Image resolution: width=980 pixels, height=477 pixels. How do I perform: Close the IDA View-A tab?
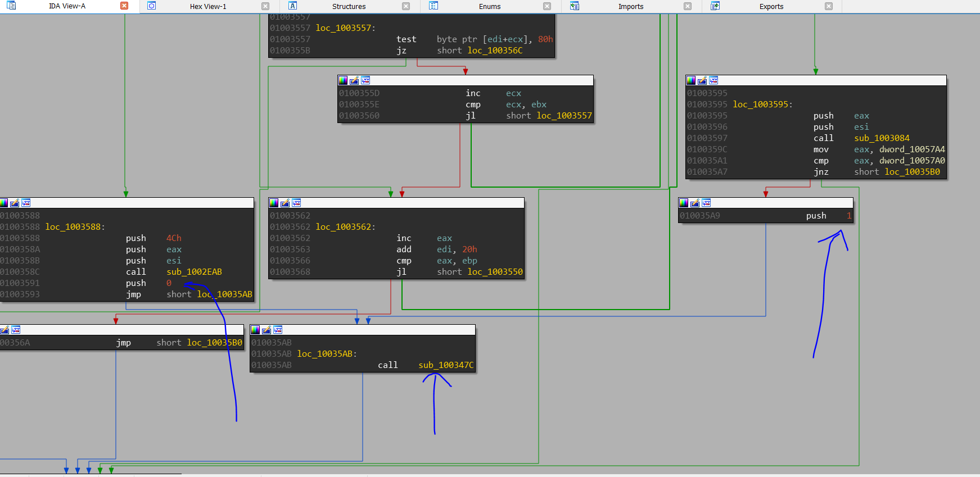pyautogui.click(x=124, y=6)
